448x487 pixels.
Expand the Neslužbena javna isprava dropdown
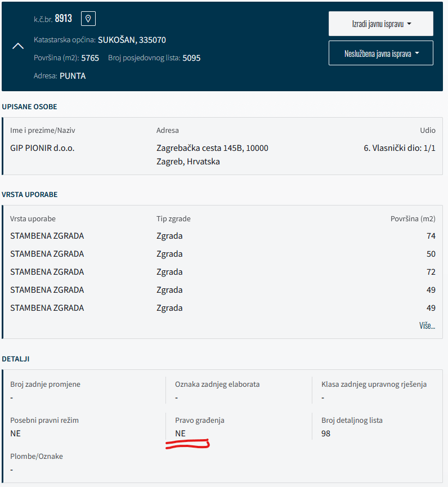pos(380,54)
